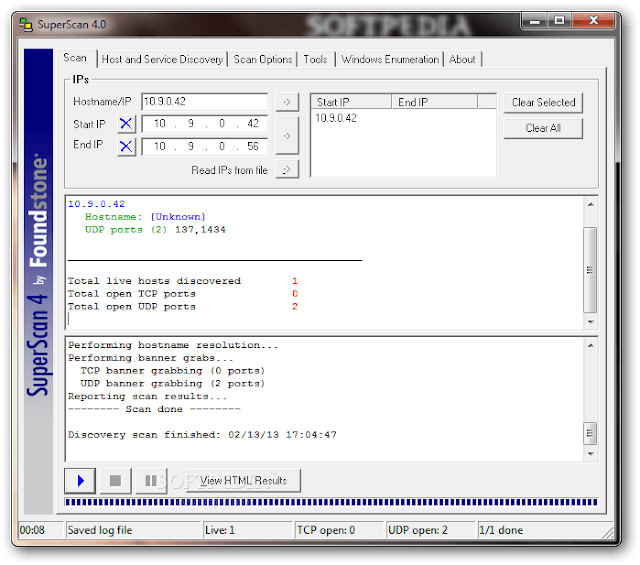Open the Host and Service Discovery tab

point(162,60)
